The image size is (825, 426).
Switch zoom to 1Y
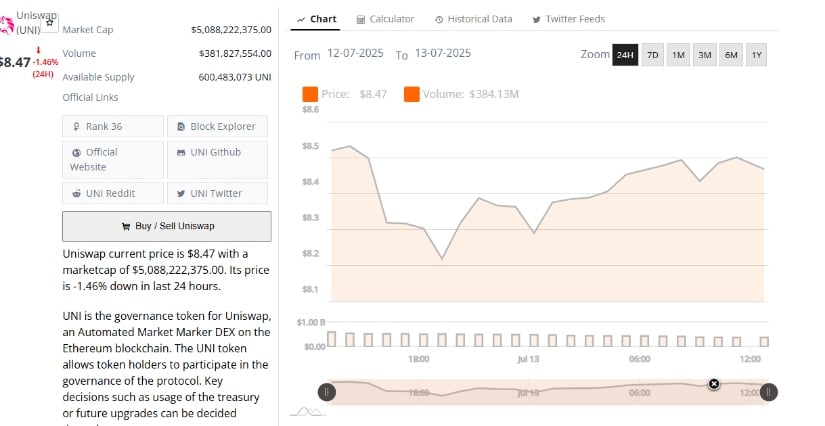[757, 54]
